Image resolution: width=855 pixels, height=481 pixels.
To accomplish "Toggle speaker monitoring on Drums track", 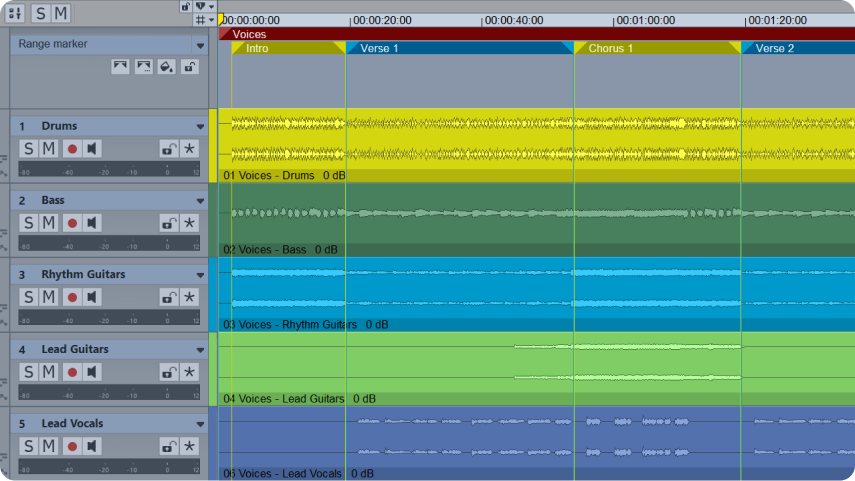I will (x=92, y=148).
